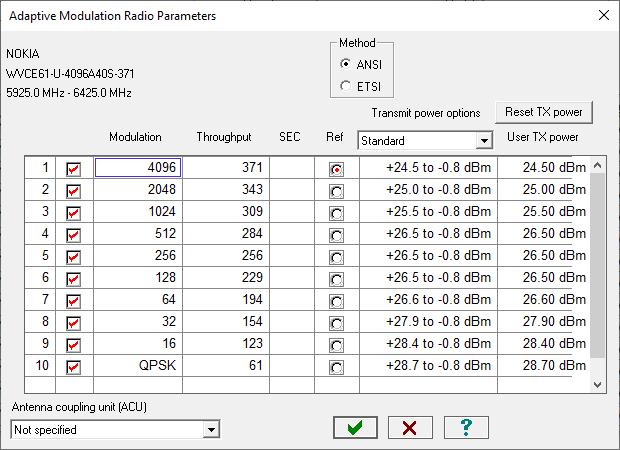Select the ANSI method radio button
The height and width of the screenshot is (450, 620).
pos(347,64)
